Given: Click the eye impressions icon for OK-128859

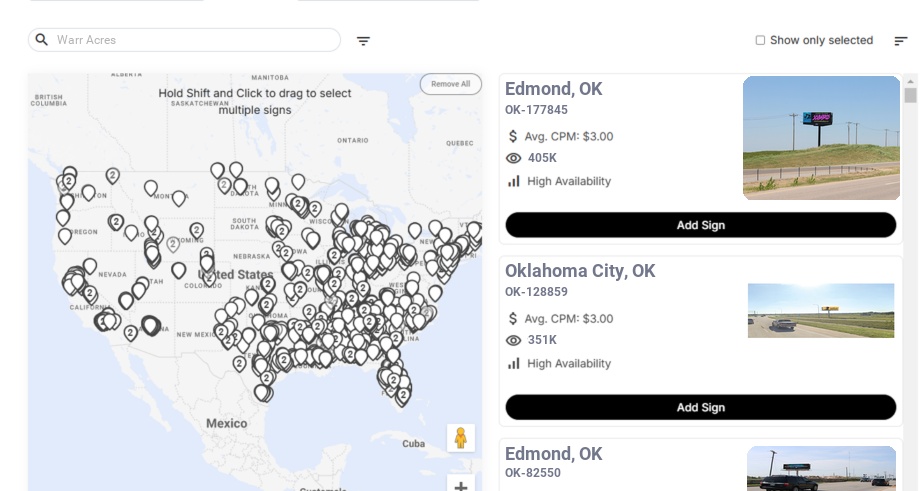Looking at the screenshot, I should point(514,340).
